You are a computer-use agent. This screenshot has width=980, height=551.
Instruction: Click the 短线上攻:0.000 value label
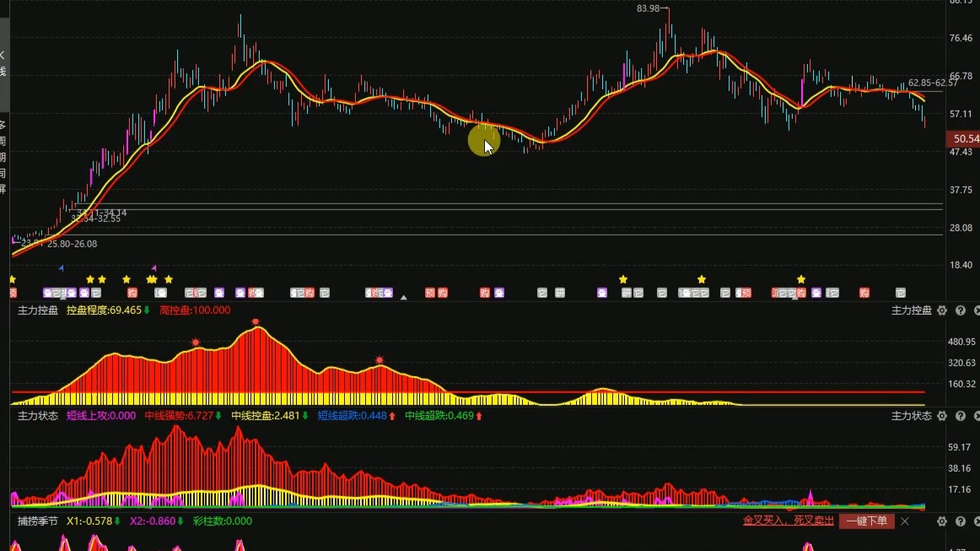coord(101,416)
